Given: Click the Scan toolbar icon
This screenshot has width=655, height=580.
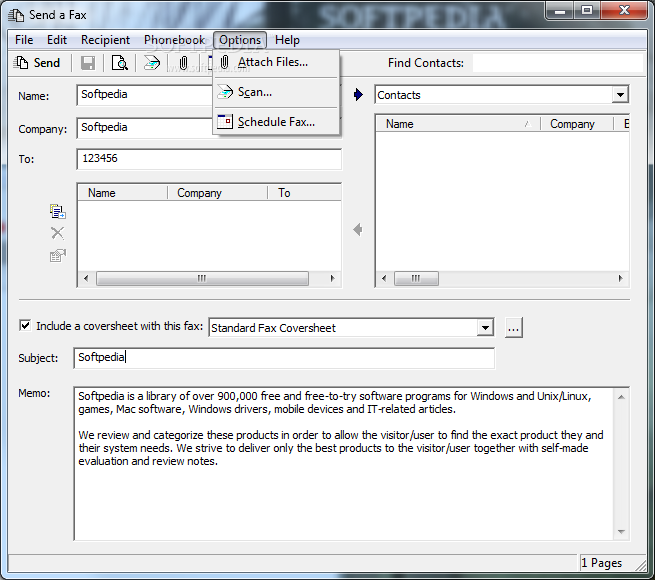Looking at the screenshot, I should pos(152,63).
